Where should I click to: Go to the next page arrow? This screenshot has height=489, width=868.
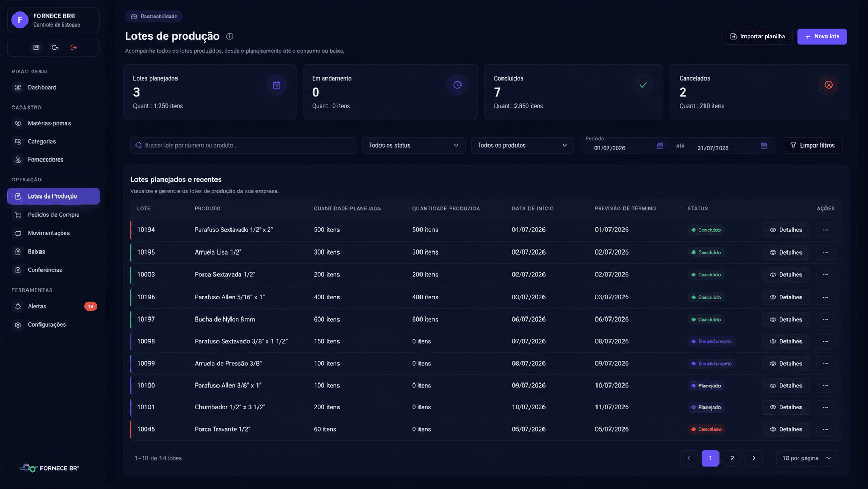coord(754,458)
